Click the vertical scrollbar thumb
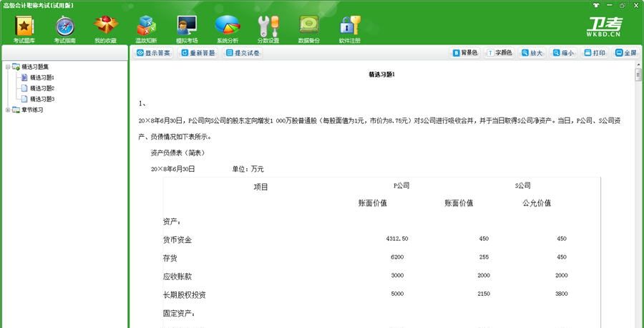This screenshot has width=644, height=328. pos(638,74)
